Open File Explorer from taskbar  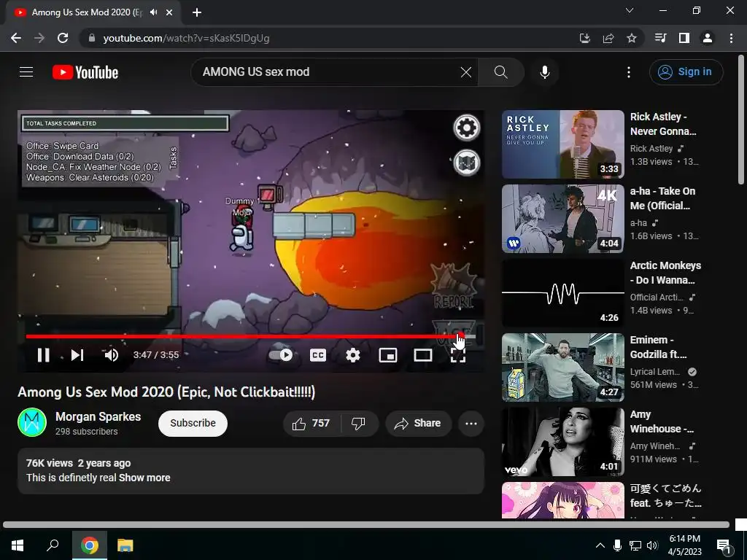pos(125,545)
